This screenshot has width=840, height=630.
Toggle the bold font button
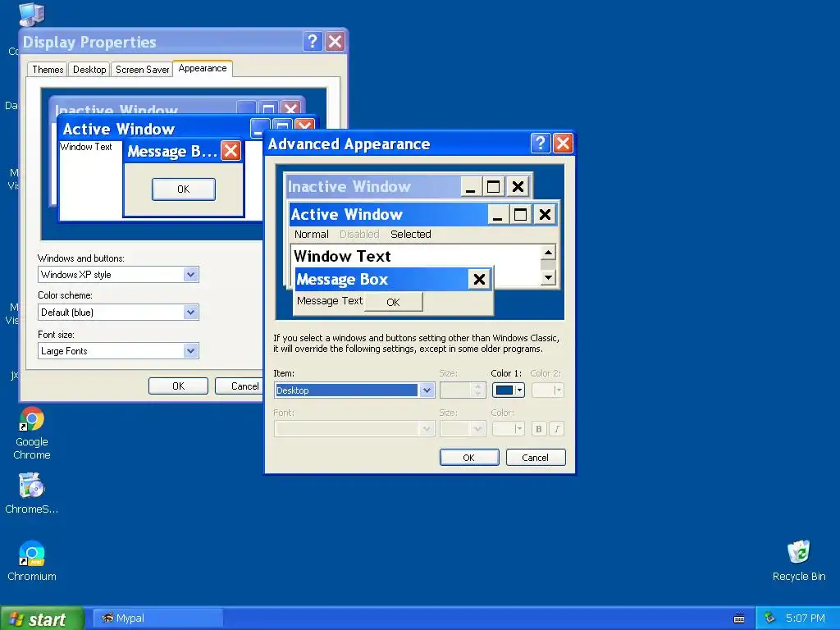(539, 428)
